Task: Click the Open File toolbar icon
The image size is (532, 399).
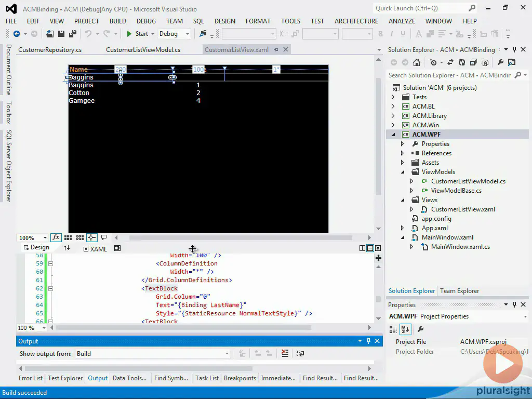Action: [50, 34]
